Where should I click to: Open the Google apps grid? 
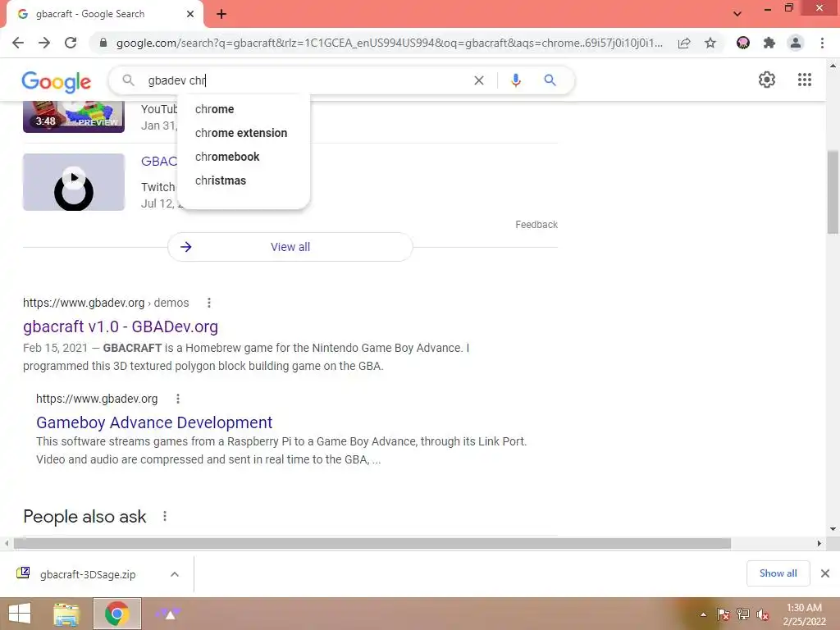pos(804,80)
